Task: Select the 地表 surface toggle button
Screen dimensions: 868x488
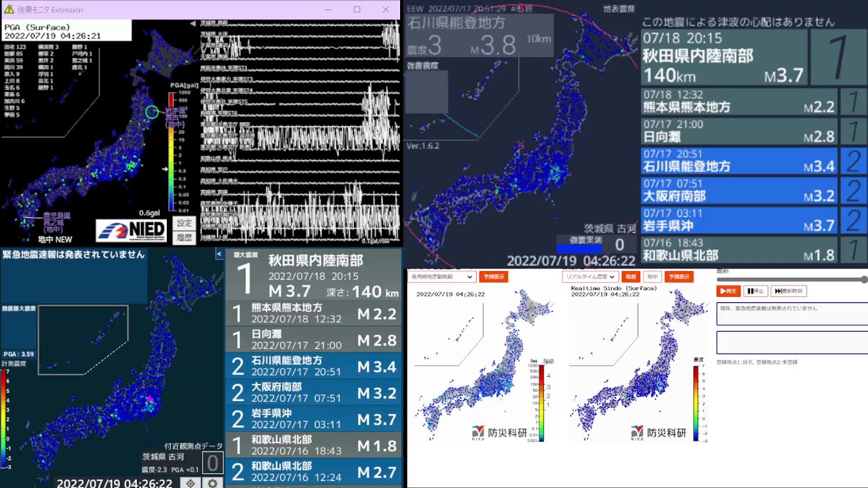Action: pos(631,277)
